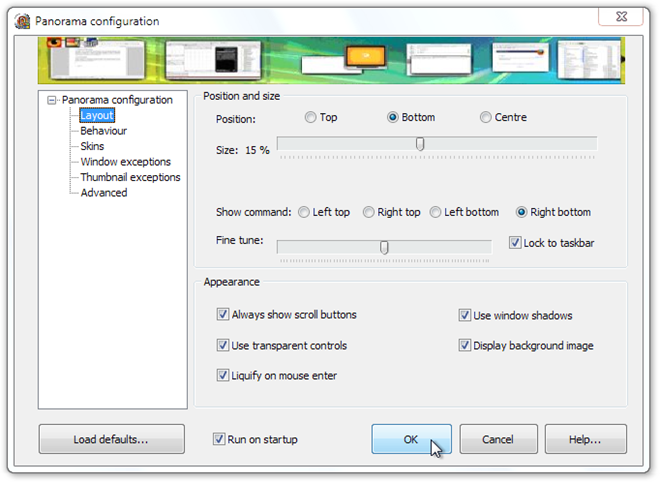660x482 pixels.
Task: Close the Panorama configuration dialog
Action: (x=621, y=17)
